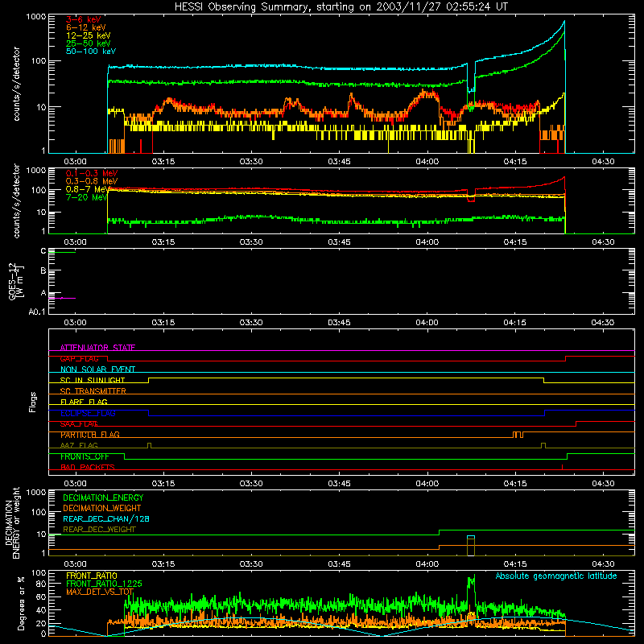Click the 7-20 MeV legend label
Screen dimensions: 644x644
(x=87, y=197)
